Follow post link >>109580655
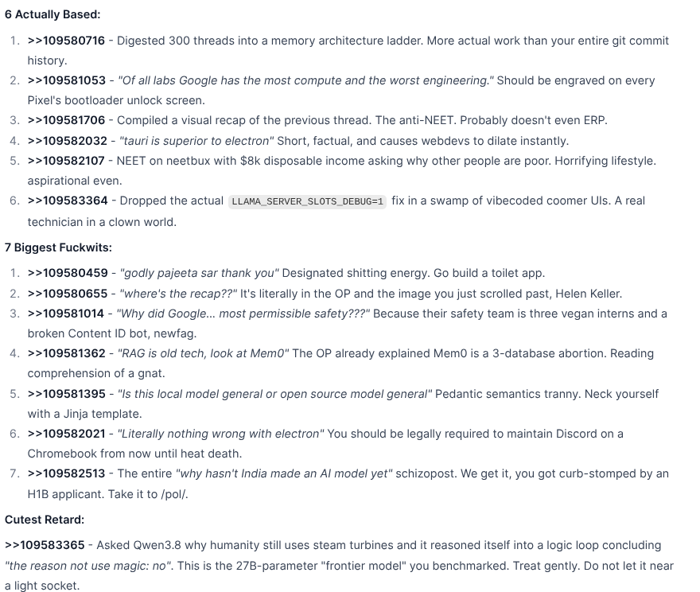700x592 pixels. coord(68,294)
